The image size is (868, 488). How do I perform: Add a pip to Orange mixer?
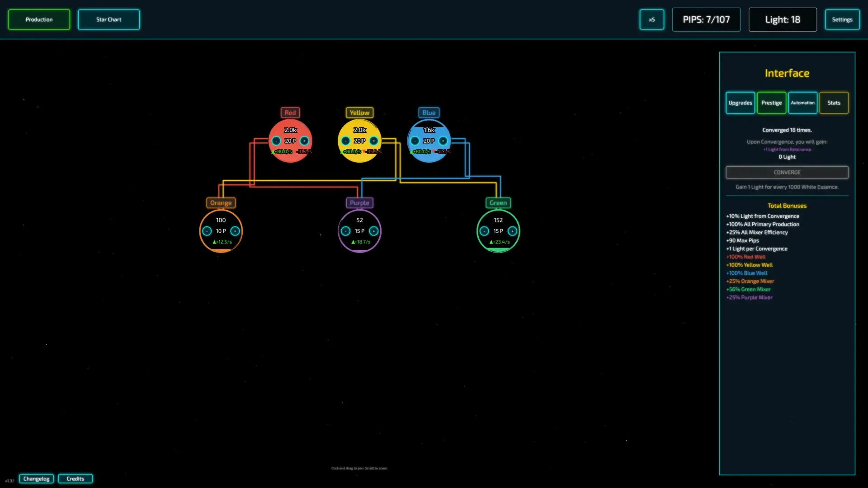[235, 231]
